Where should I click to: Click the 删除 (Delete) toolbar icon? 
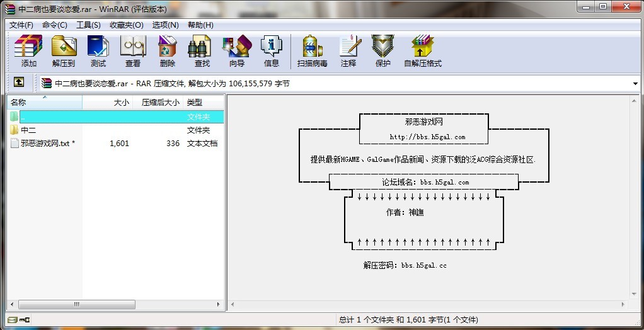pos(167,46)
